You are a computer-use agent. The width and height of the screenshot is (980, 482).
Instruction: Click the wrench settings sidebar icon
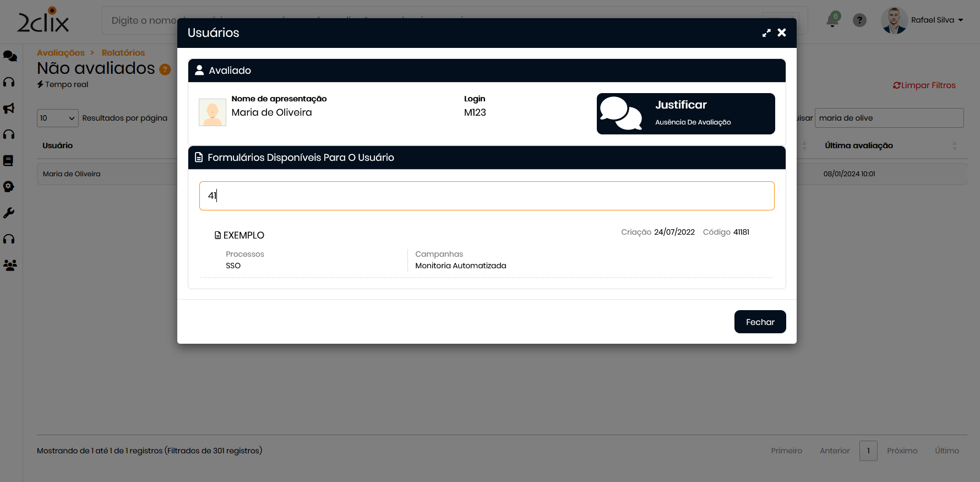tap(9, 213)
